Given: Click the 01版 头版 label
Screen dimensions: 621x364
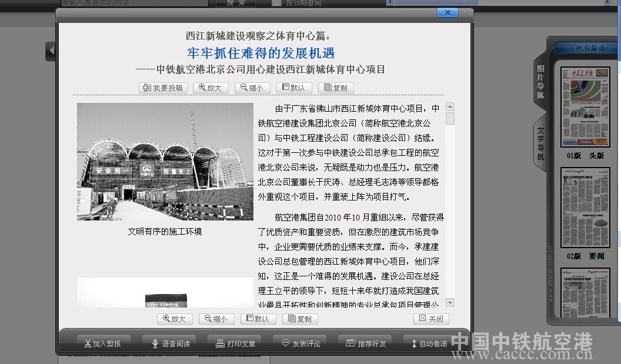Looking at the screenshot, I should click(585, 156).
